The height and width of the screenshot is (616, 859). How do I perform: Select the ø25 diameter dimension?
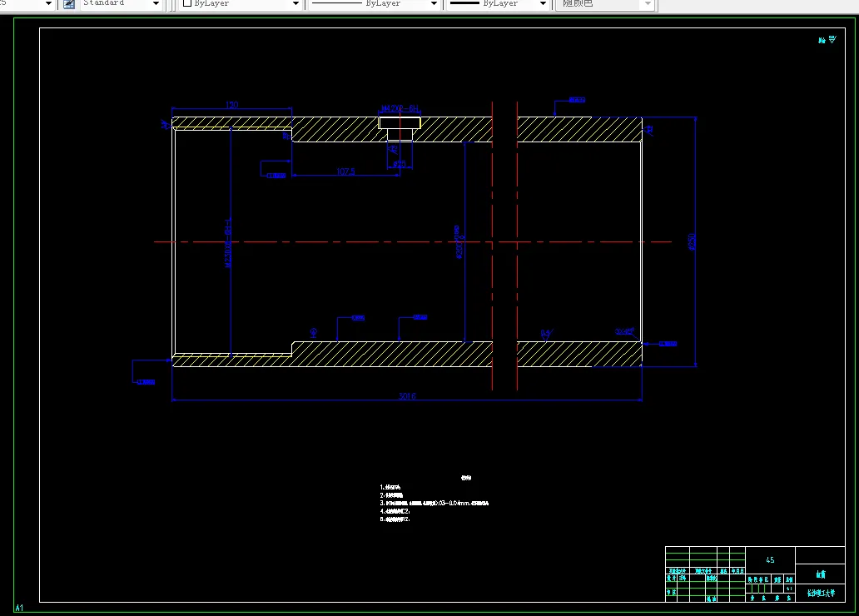tap(400, 164)
